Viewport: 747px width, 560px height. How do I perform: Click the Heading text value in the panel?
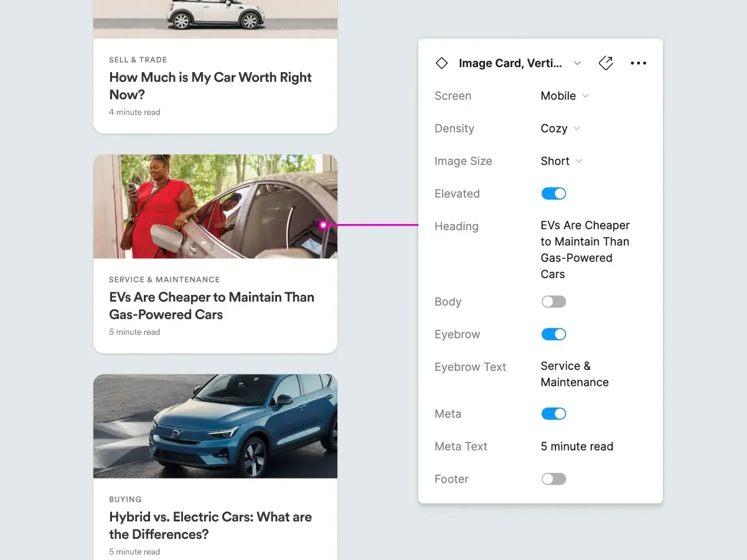(585, 249)
